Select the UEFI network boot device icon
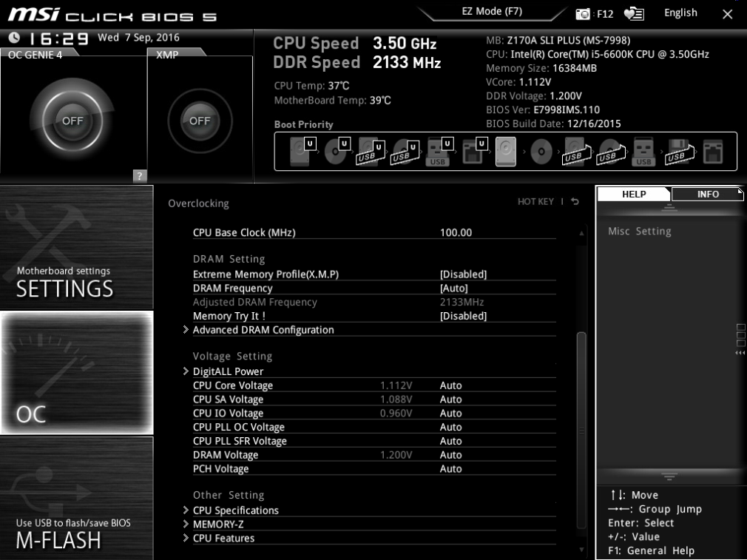Screen dimensions: 747x560 pyautogui.click(x=475, y=151)
